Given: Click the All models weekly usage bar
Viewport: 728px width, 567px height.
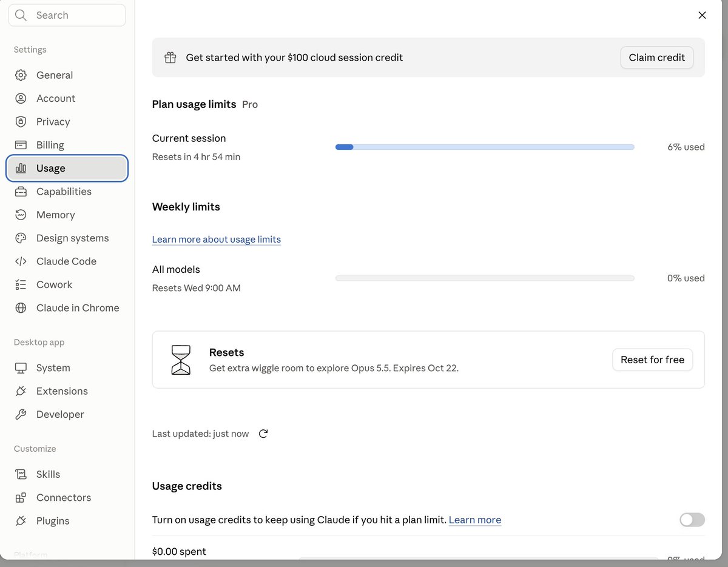Looking at the screenshot, I should click(x=485, y=278).
